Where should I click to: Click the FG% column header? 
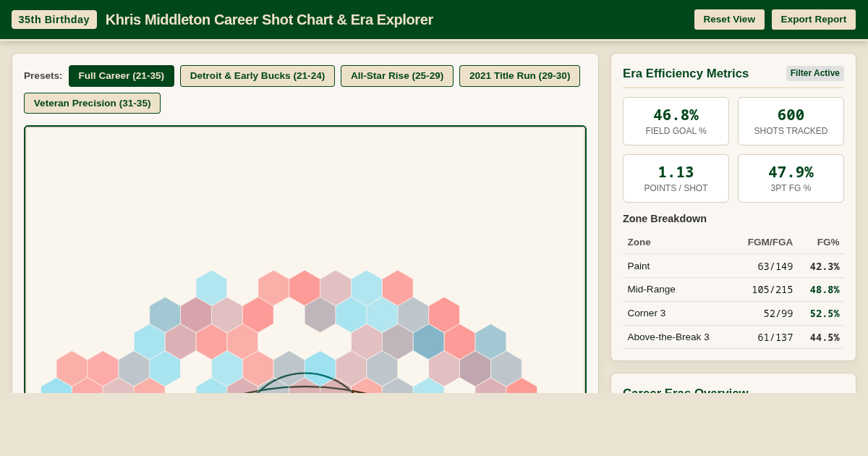[x=828, y=242]
